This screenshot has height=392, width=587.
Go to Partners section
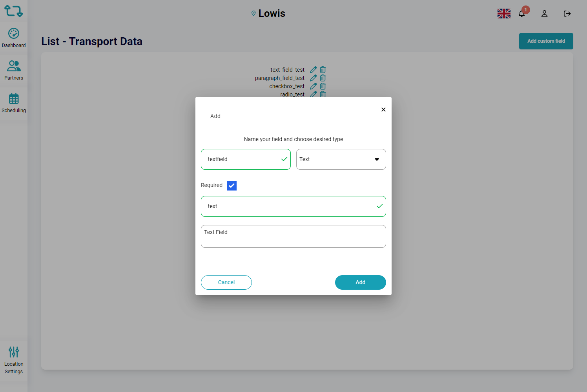[x=14, y=71]
